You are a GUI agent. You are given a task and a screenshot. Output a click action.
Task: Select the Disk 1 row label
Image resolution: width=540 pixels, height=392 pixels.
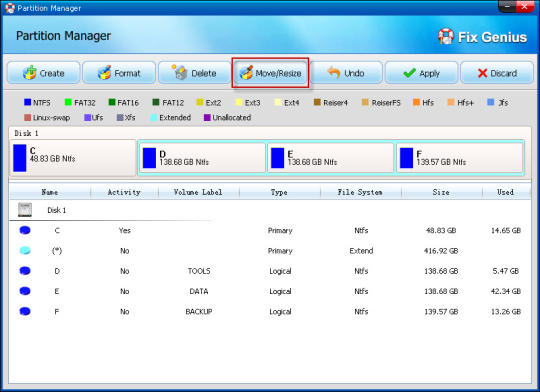click(x=56, y=210)
